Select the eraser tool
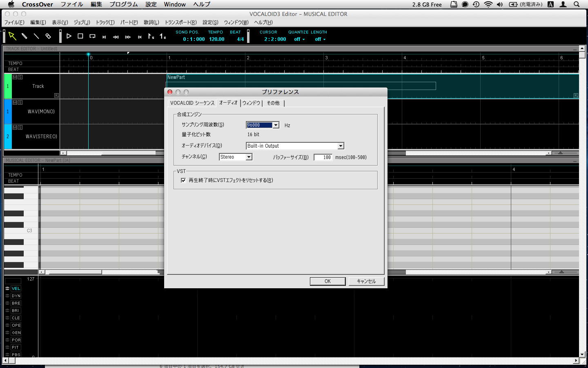Image resolution: width=588 pixels, height=368 pixels. 48,36
